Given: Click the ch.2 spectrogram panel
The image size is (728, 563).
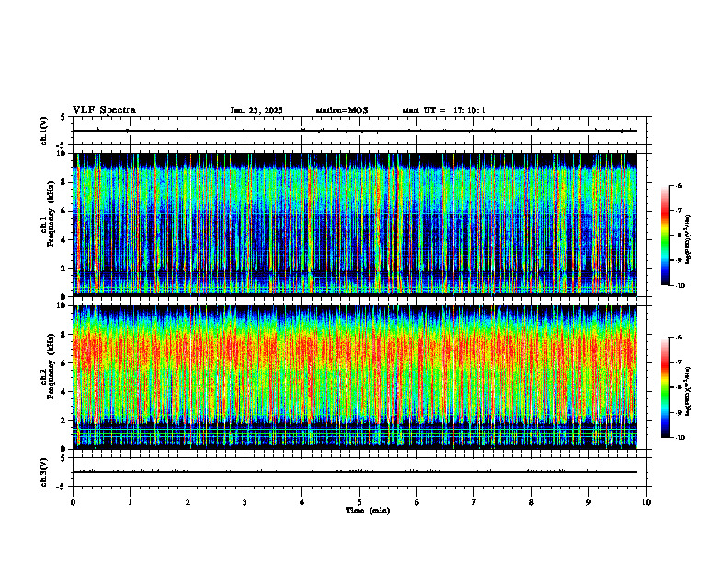Looking at the screenshot, I should (355, 377).
